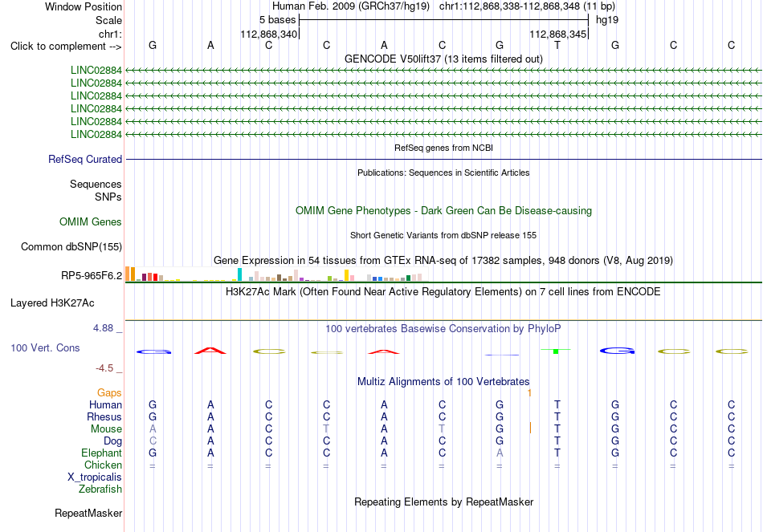
Task: Open 'Short Genetic Variants from dbSNP release 155'
Action: [x=443, y=235]
